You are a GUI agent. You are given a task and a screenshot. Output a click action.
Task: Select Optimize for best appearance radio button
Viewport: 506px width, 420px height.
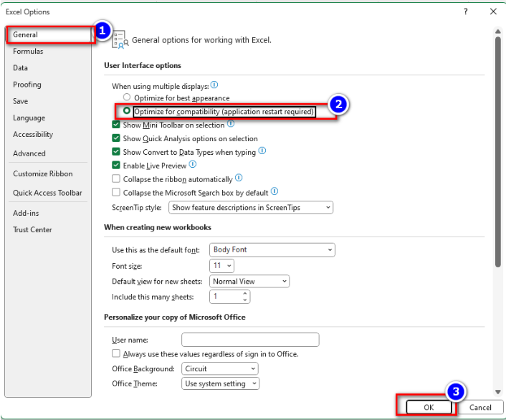[x=127, y=97]
